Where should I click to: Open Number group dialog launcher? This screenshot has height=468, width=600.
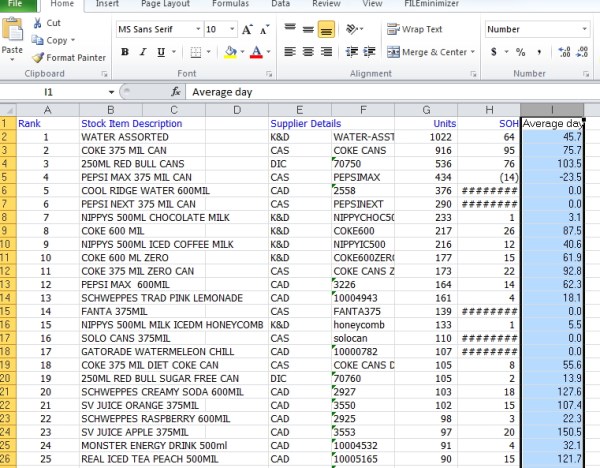click(586, 74)
